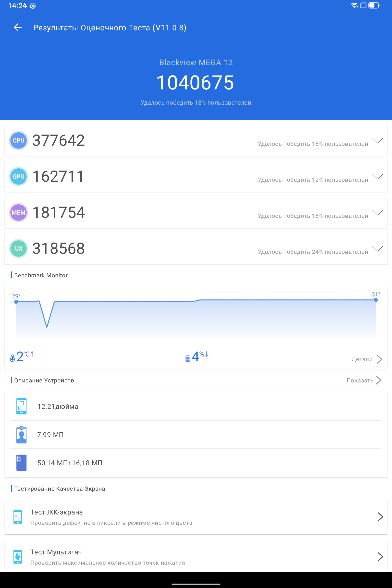Tap the Wi-Fi status icon

pos(354,5)
